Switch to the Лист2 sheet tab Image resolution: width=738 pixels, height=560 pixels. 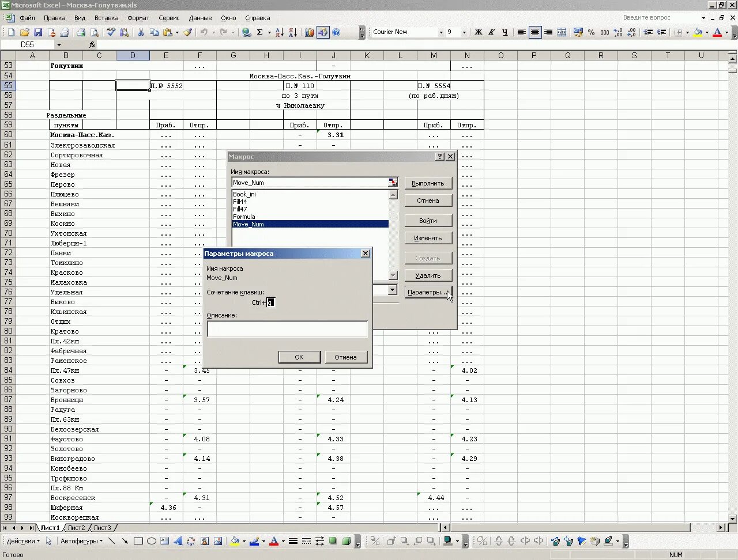pyautogui.click(x=76, y=528)
